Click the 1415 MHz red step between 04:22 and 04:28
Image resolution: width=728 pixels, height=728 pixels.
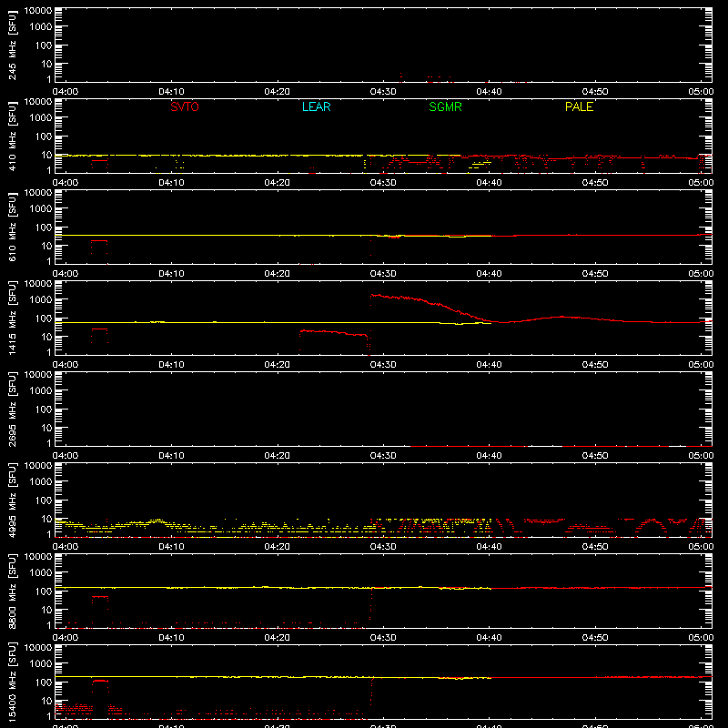333,332
